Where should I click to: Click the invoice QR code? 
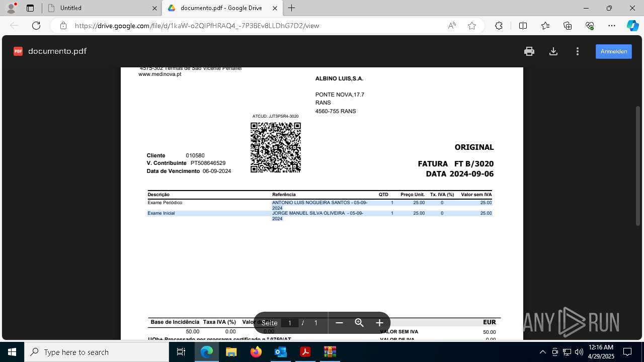(276, 147)
